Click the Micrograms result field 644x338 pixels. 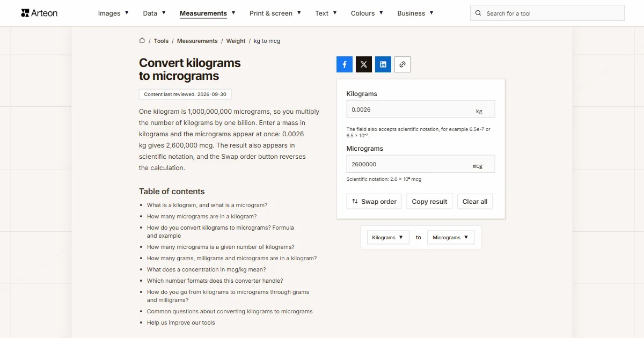coord(421,164)
